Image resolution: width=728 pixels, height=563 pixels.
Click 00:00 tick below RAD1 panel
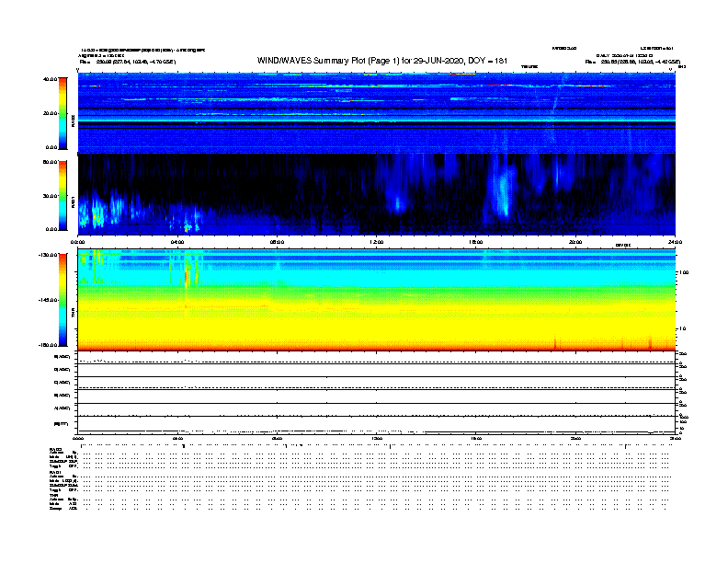pos(77,242)
